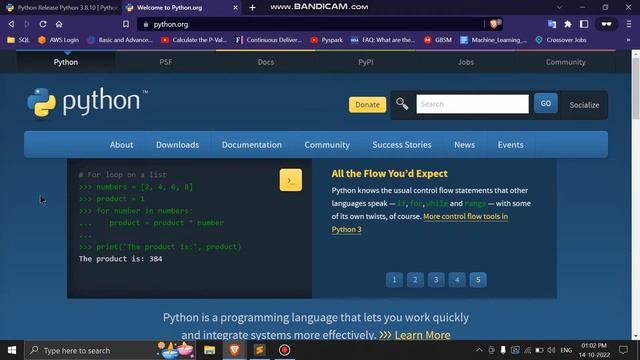
Task: Open the tab search dropdown arrow
Action: click(x=560, y=7)
